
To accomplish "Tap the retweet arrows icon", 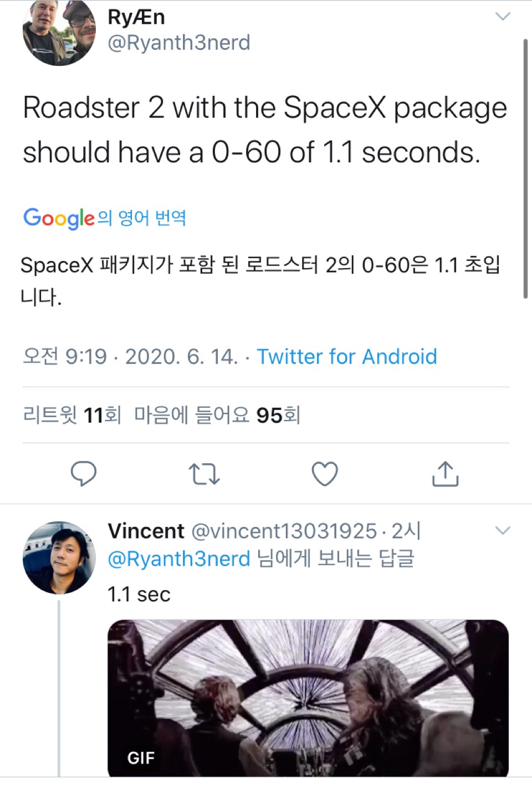I will pyautogui.click(x=204, y=474).
